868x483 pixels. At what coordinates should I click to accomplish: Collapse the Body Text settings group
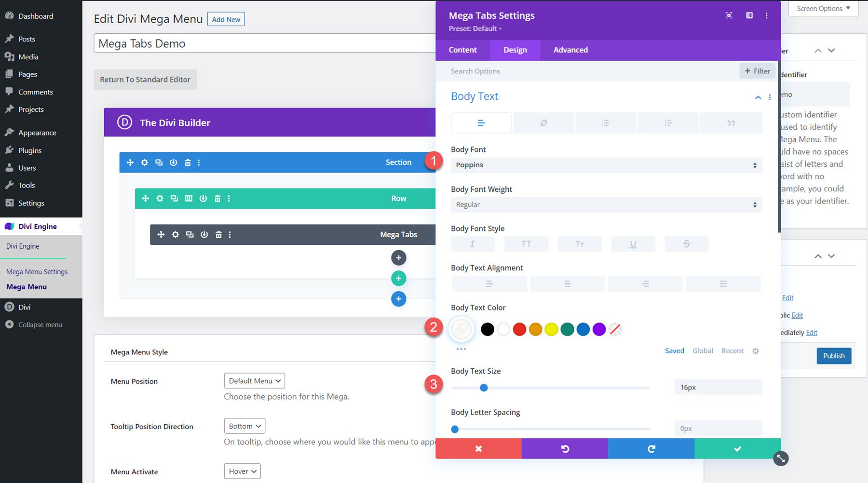point(758,97)
